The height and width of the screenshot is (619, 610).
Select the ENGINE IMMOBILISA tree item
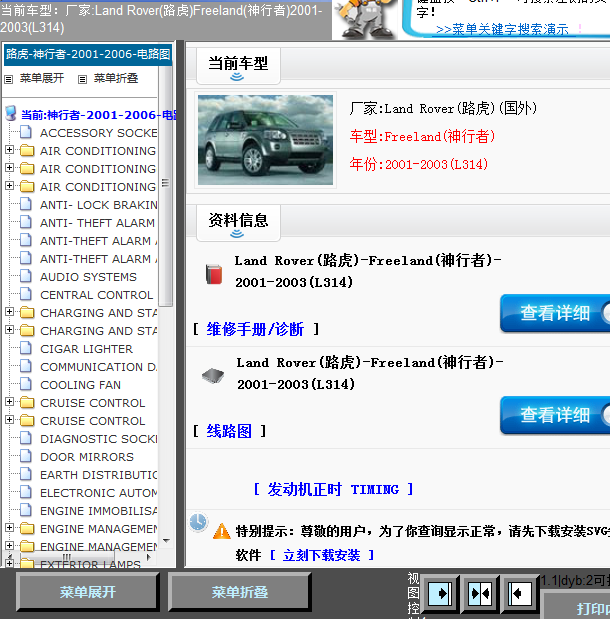(98, 511)
